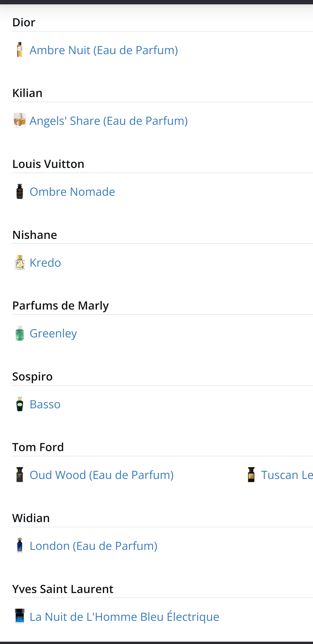Open the Ombre Nomade perfume link

point(72,192)
